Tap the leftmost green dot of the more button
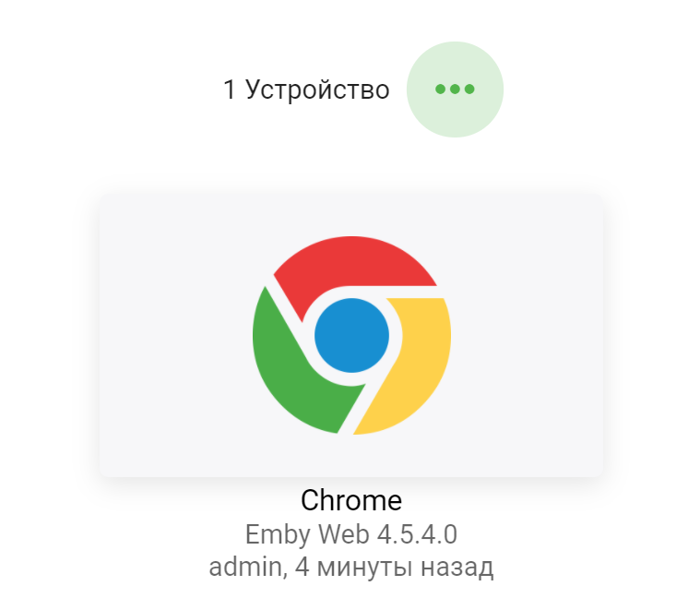Image resolution: width=700 pixels, height=610 pixels. point(440,90)
